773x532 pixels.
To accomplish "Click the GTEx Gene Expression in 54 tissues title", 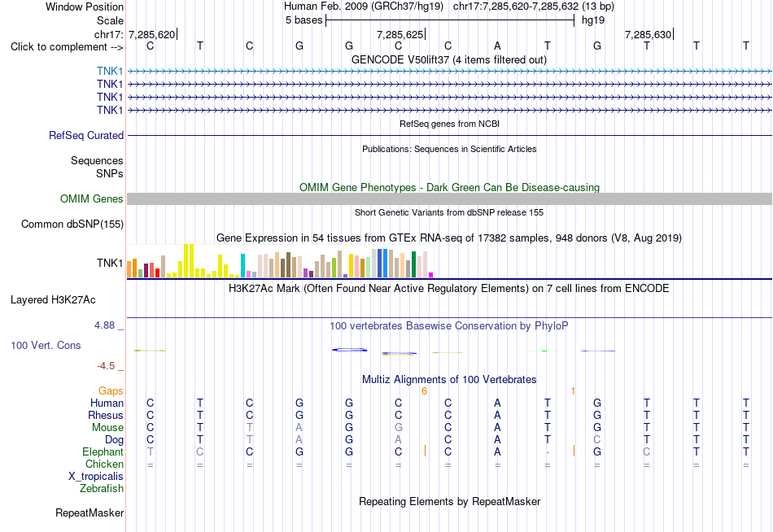I will coord(448,238).
